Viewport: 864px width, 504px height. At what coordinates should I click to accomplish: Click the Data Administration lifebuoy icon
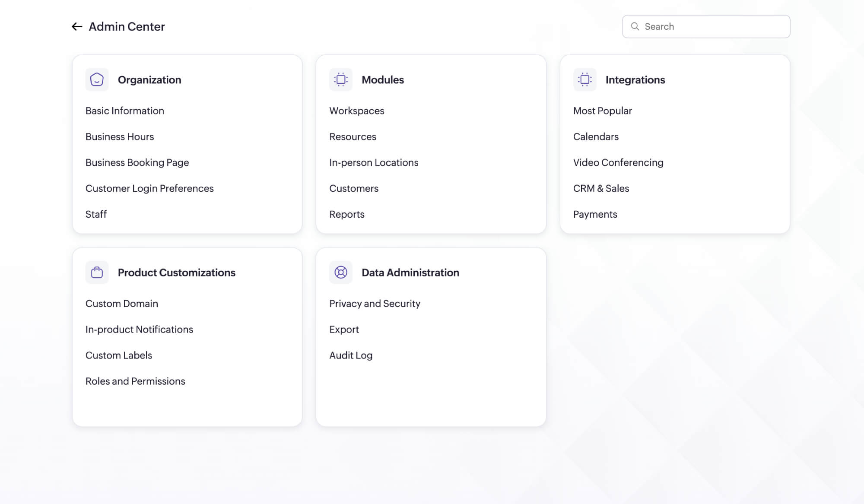341,273
